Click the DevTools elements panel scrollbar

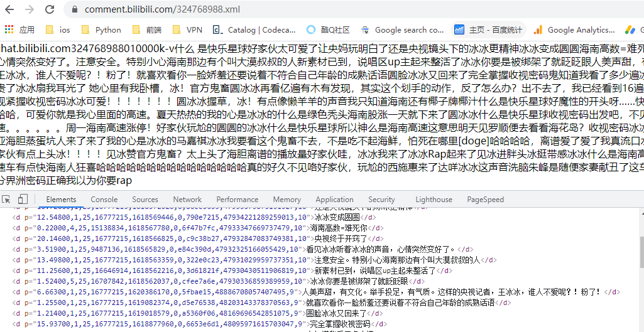tap(641, 253)
